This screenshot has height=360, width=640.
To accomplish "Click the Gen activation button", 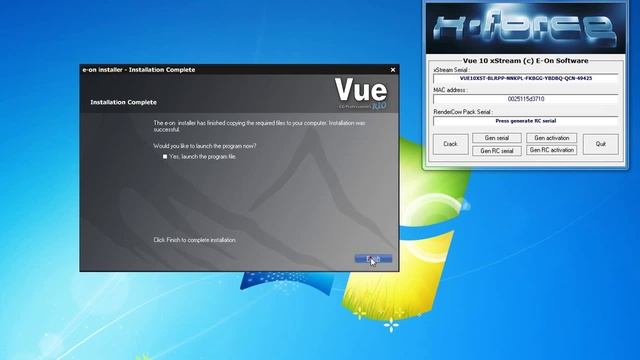I will coord(551,138).
